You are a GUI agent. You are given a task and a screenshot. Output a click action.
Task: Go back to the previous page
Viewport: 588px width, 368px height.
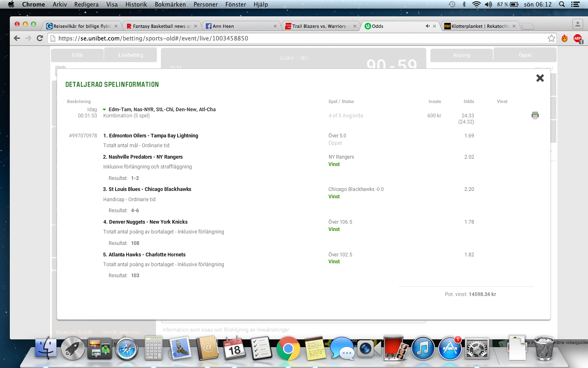(x=17, y=38)
